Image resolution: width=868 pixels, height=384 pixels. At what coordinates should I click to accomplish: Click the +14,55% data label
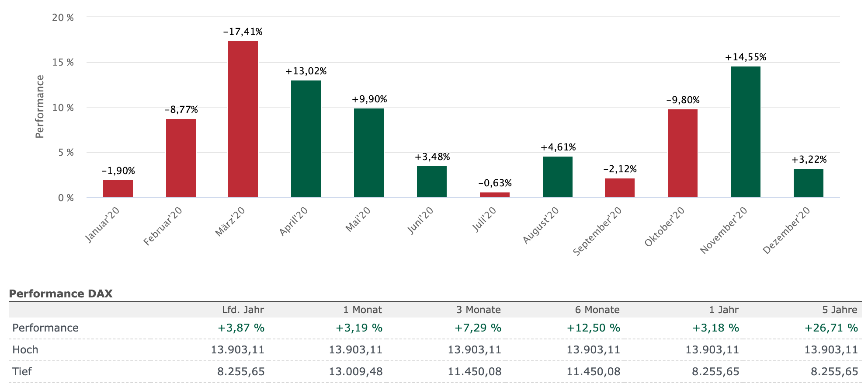tap(745, 57)
